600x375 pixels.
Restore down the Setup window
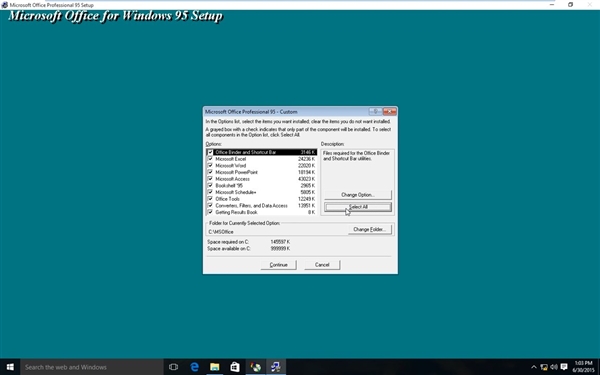tap(570, 5)
